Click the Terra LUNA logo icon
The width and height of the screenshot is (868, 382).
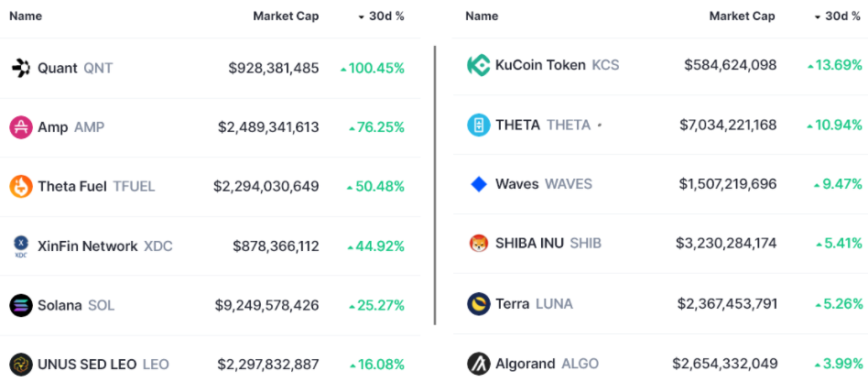pyautogui.click(x=478, y=303)
